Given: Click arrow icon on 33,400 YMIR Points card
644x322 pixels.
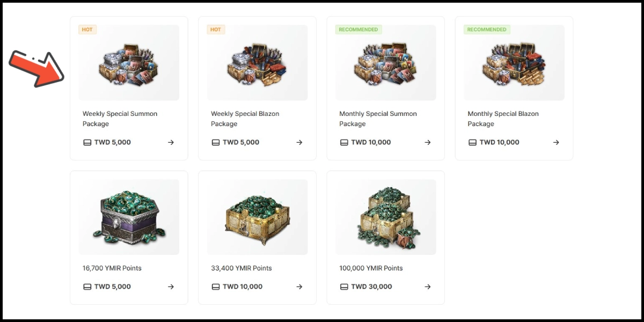Looking at the screenshot, I should coord(299,287).
